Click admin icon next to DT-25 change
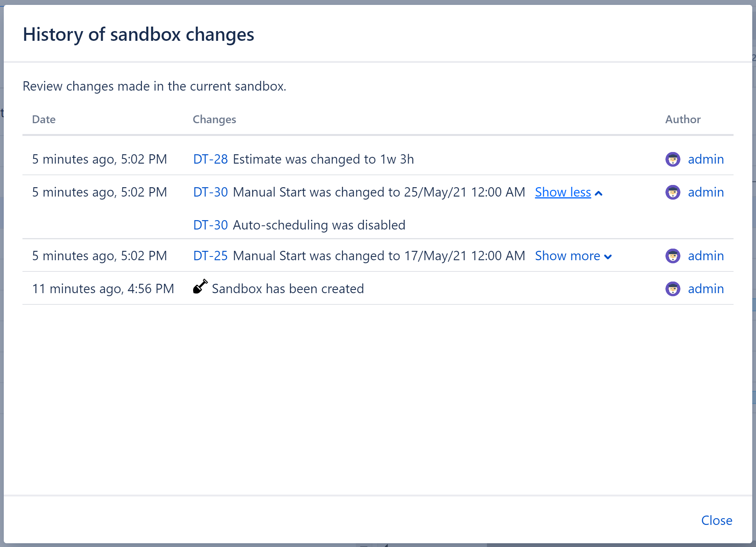Image resolution: width=756 pixels, height=547 pixels. pos(674,255)
